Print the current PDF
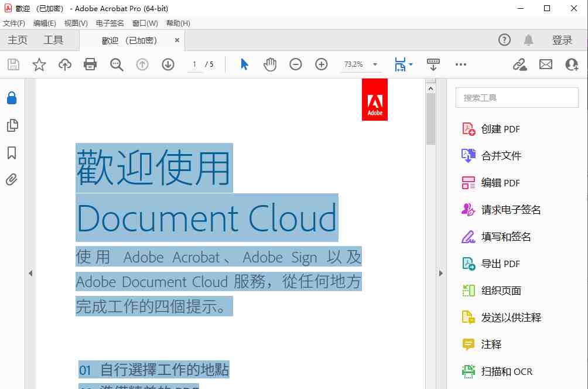588x389 pixels. pyautogui.click(x=90, y=64)
